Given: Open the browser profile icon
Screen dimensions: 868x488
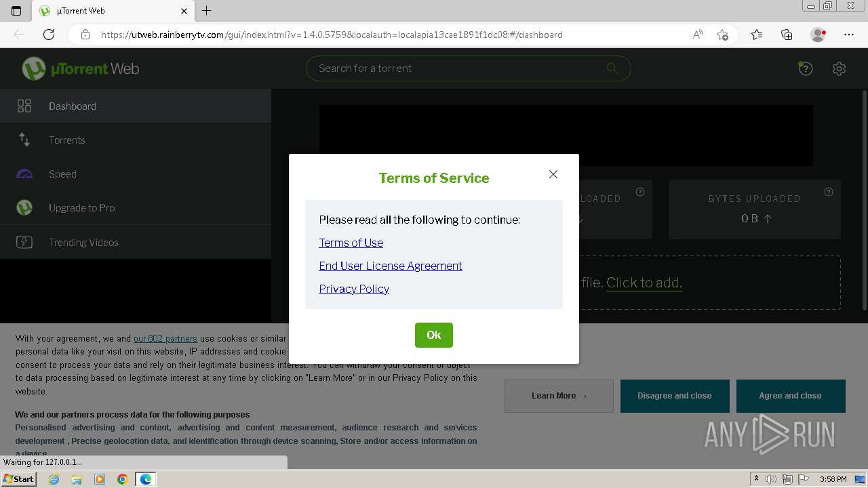Looking at the screenshot, I should click(818, 35).
